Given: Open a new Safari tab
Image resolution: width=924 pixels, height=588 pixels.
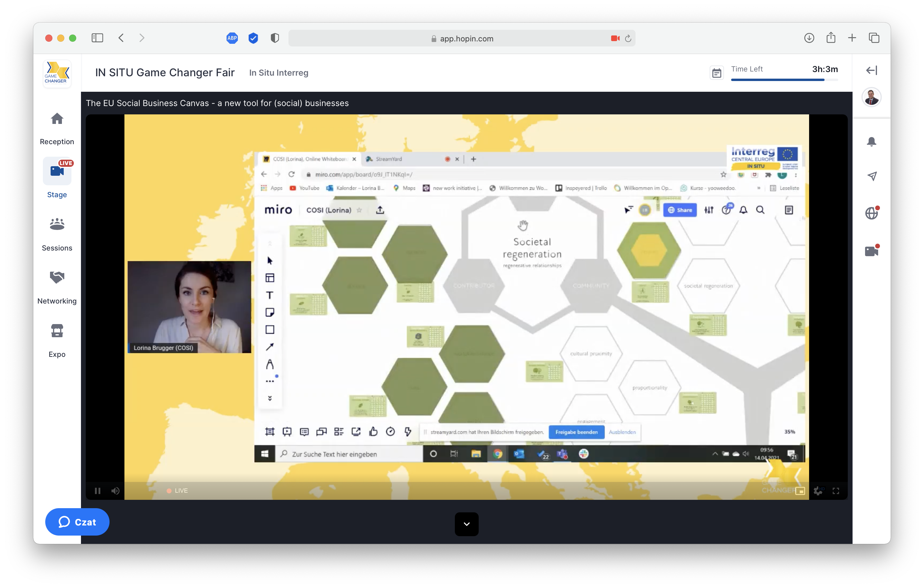Looking at the screenshot, I should click(852, 38).
